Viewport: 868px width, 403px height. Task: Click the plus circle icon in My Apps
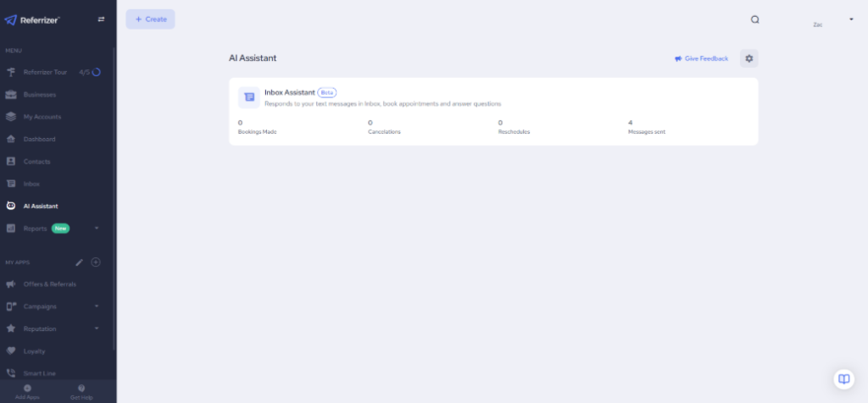point(96,262)
